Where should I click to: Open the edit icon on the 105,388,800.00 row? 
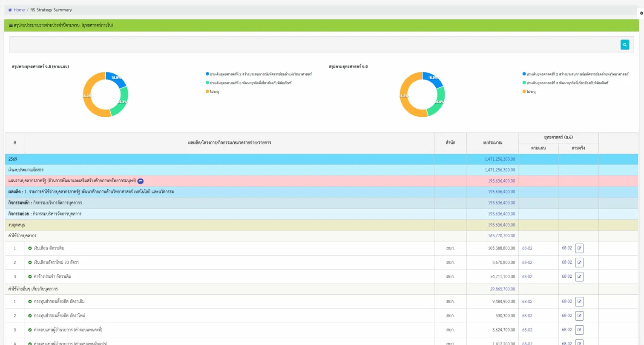579,248
